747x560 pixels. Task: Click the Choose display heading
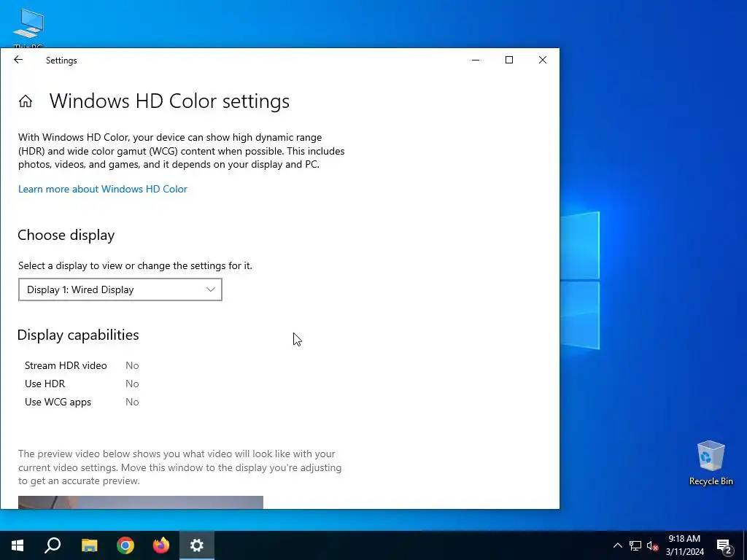coord(66,236)
